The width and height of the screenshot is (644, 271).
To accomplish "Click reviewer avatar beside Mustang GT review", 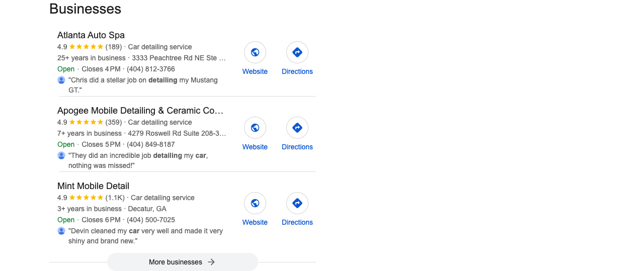I will (61, 80).
